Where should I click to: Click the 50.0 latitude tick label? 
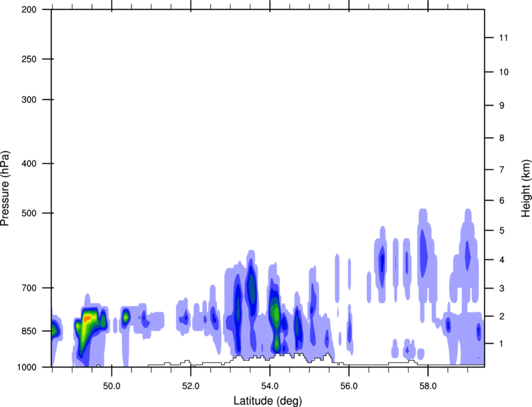[111, 386]
